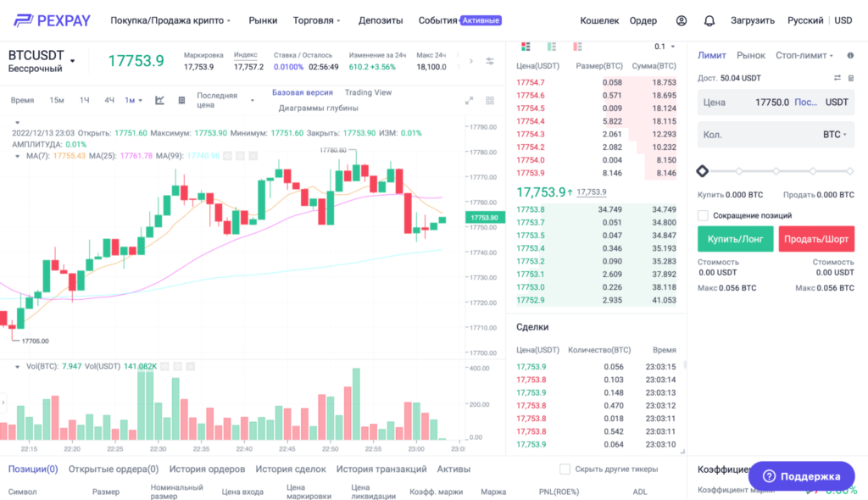Show buy-only order book view
868x500 pixels.
(552, 47)
